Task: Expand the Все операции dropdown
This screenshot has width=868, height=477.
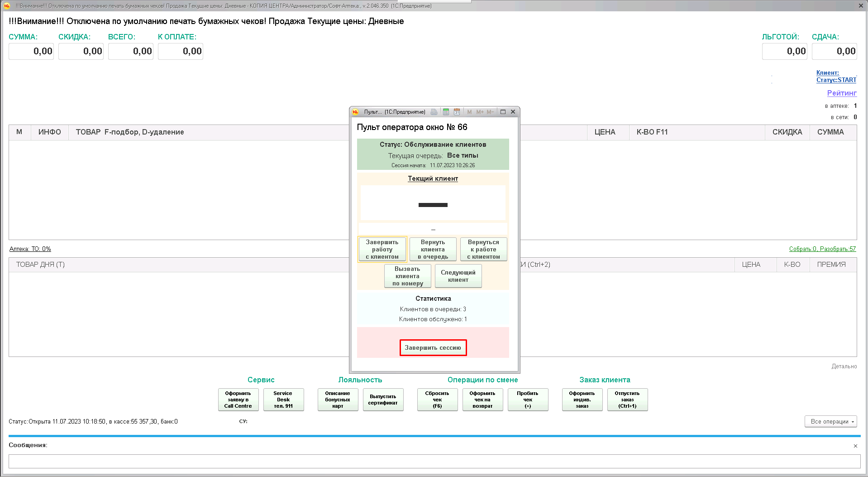Action: pyautogui.click(x=830, y=421)
